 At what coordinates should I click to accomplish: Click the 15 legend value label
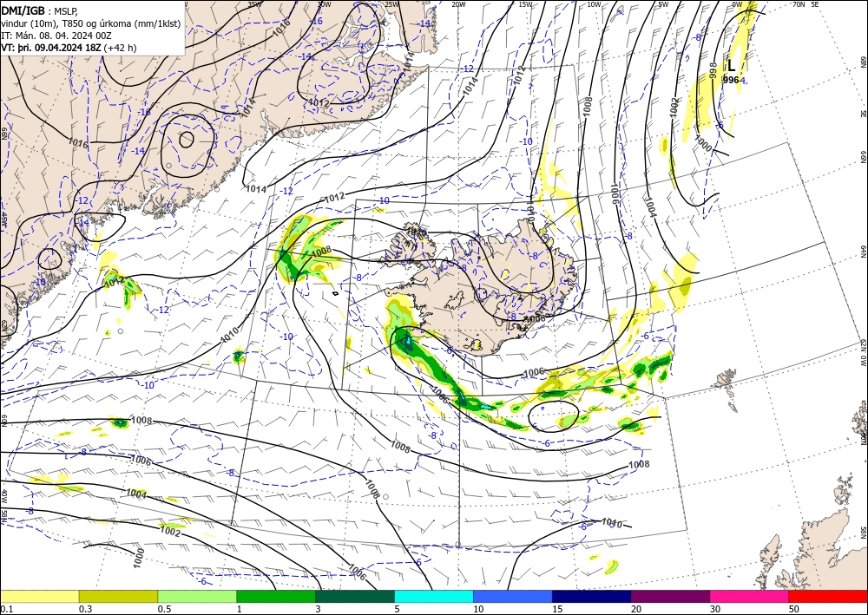coord(557,609)
